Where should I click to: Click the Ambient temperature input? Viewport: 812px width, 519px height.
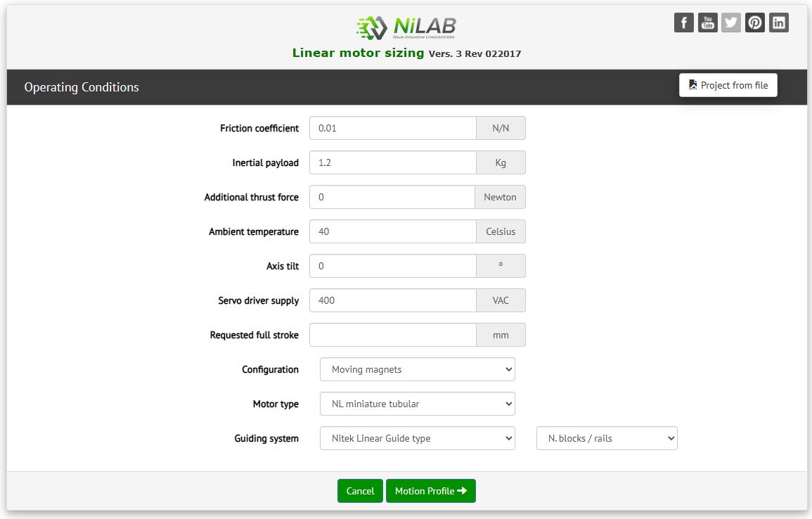(x=392, y=231)
